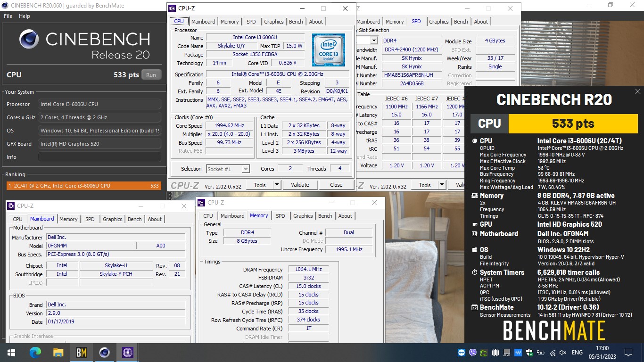Image resolution: width=644 pixels, height=362 pixels.
Task: Click the 533 pts score in the BenchMate panel
Action: tap(573, 123)
